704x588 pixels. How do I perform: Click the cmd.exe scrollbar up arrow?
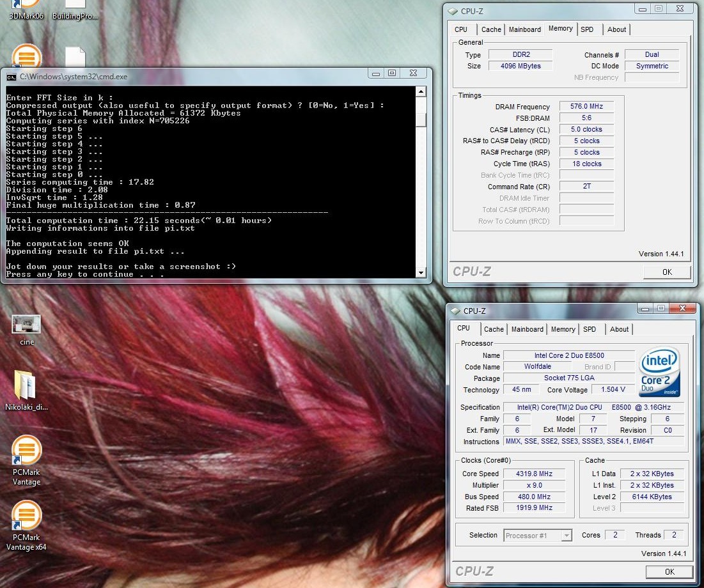[x=421, y=91]
